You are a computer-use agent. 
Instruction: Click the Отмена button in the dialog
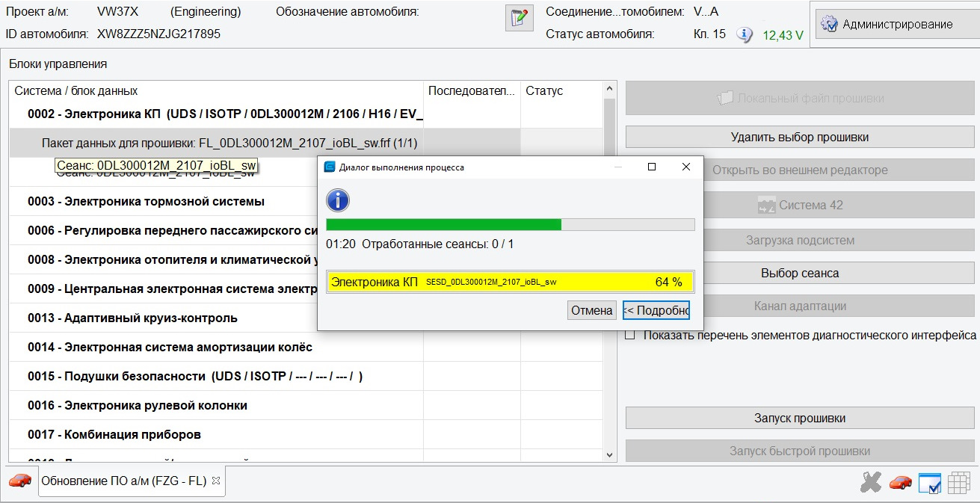point(592,310)
